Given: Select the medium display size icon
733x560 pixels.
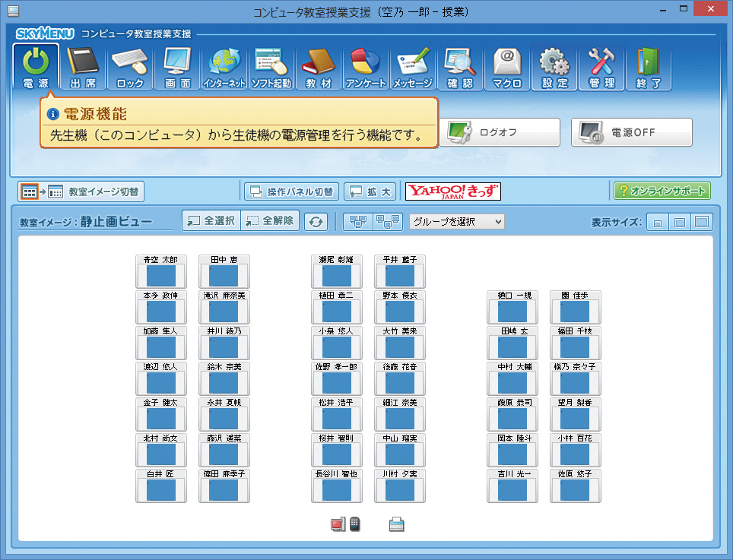Looking at the screenshot, I should [x=680, y=223].
